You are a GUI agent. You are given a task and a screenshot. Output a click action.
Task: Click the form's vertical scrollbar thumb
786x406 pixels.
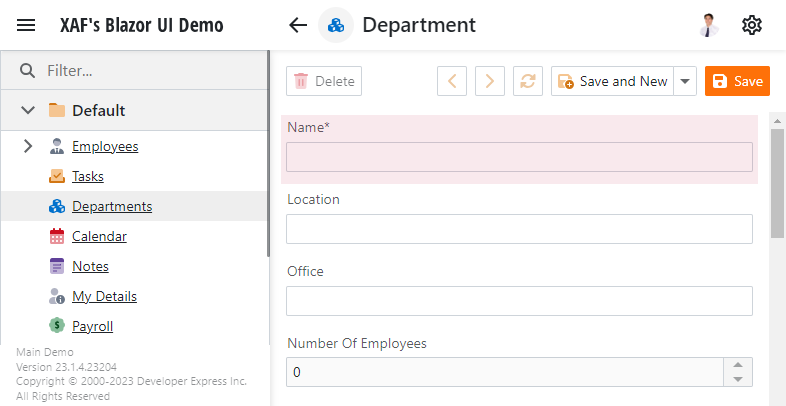point(778,184)
